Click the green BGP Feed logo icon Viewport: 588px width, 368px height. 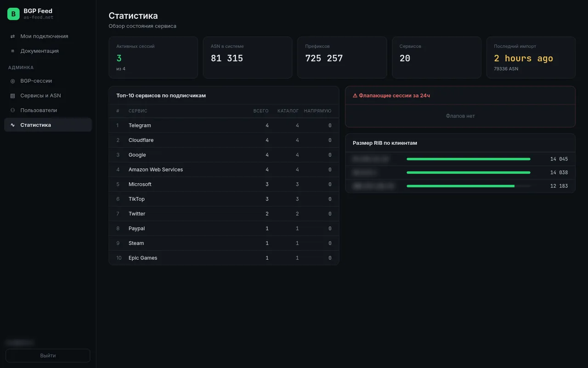[13, 14]
